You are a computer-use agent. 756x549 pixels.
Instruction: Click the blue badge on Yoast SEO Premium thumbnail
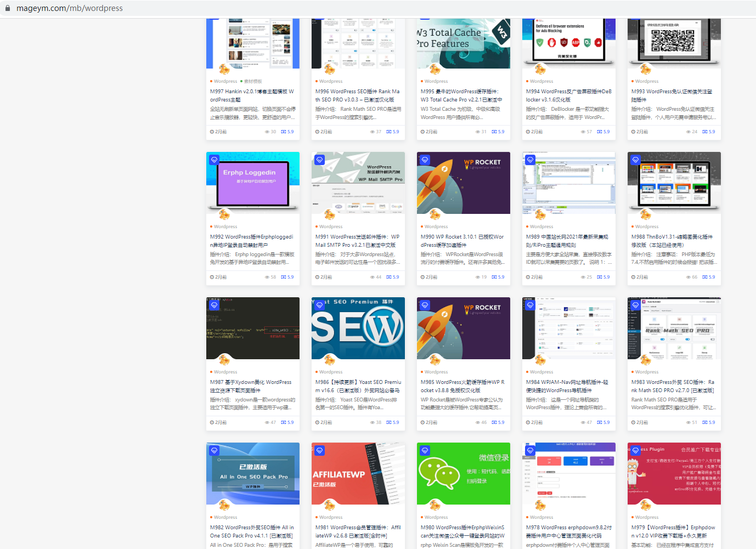[320, 305]
